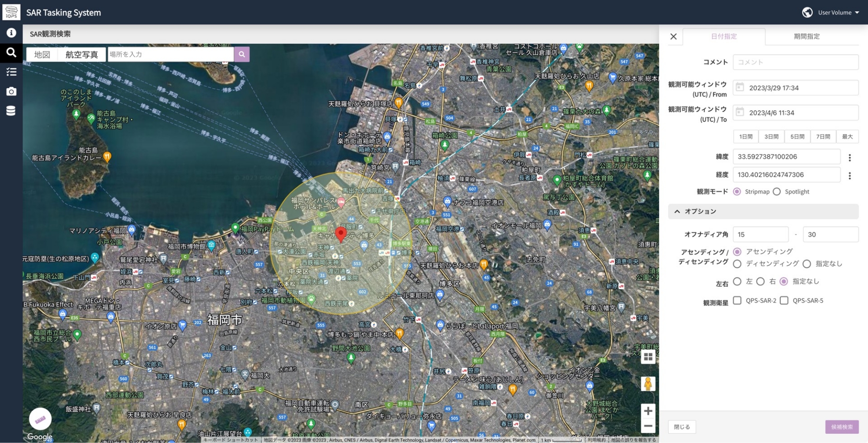Close the search panel with X

point(673,36)
